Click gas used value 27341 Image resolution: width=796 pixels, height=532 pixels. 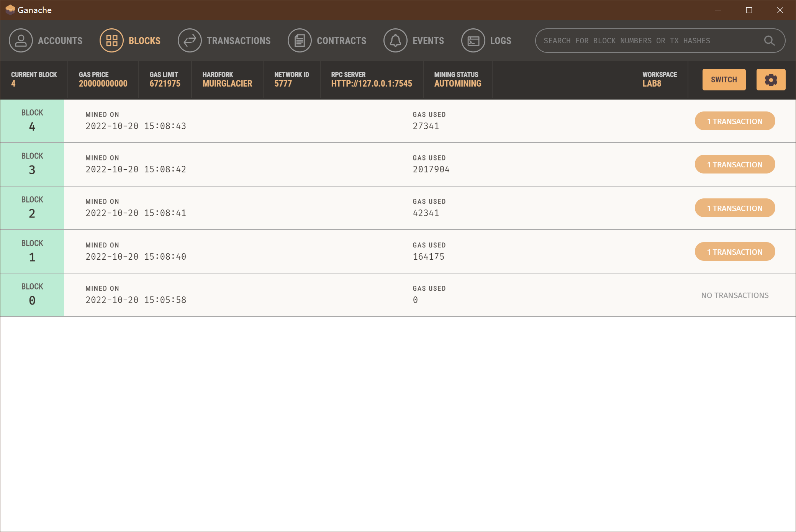point(426,126)
